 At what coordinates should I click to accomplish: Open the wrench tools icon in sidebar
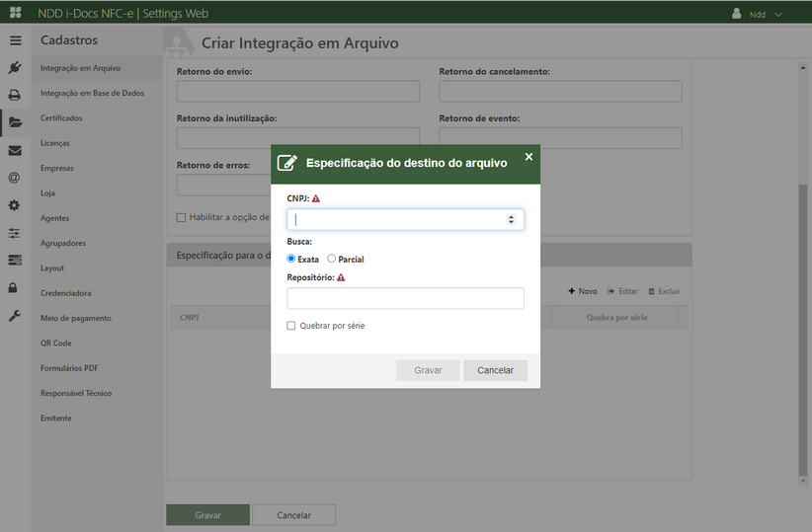click(x=15, y=316)
